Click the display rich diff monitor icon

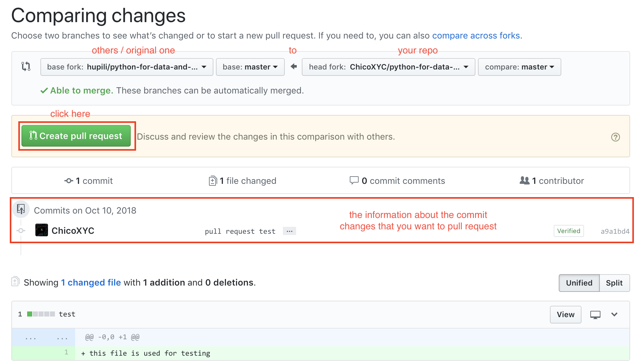pos(595,315)
